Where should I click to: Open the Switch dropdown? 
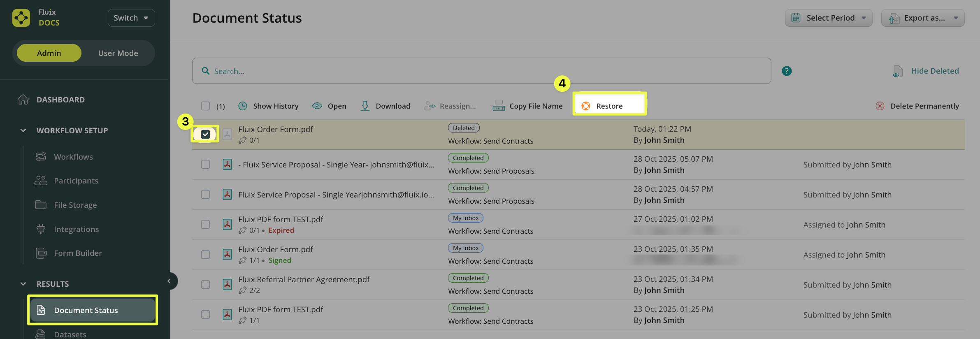[x=131, y=18]
